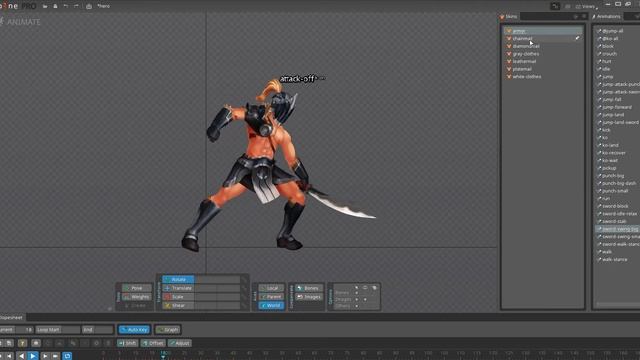This screenshot has width=640, height=360.
Task: Select the Skins panel tab
Action: tap(509, 17)
